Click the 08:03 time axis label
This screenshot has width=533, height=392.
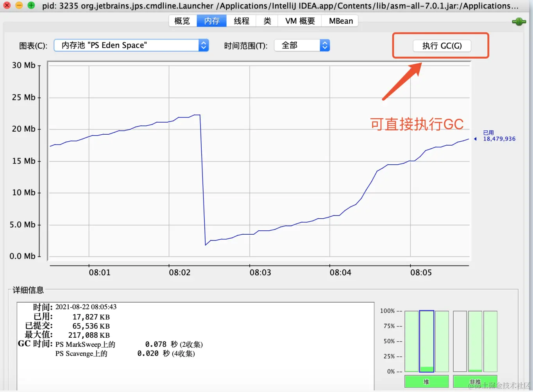tap(260, 273)
